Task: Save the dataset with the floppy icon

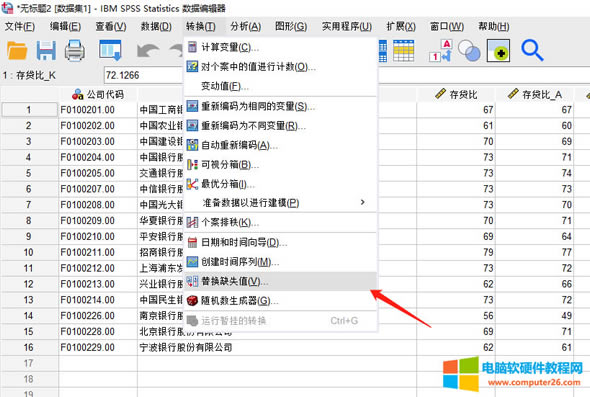Action: (x=46, y=50)
